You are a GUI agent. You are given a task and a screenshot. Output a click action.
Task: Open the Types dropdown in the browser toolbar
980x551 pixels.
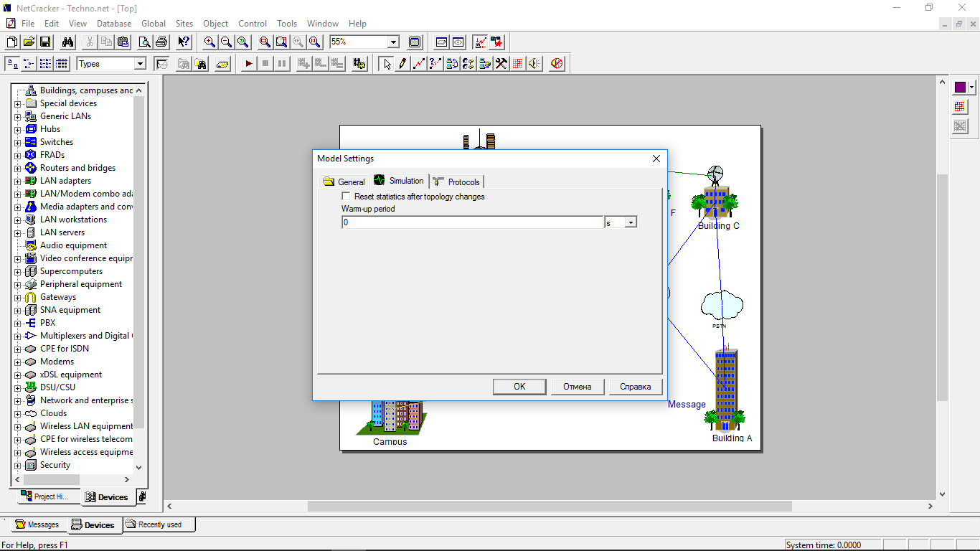140,64
